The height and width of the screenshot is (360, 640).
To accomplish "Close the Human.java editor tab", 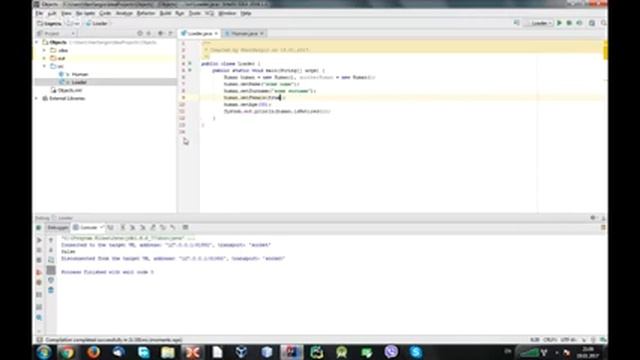I will pos(262,33).
